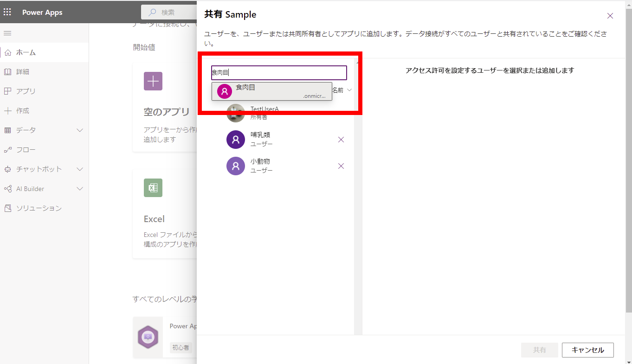Viewport: 632px width, 364px height.
Task: Collapse the left navigation hamburger menu
Action: (x=7, y=33)
